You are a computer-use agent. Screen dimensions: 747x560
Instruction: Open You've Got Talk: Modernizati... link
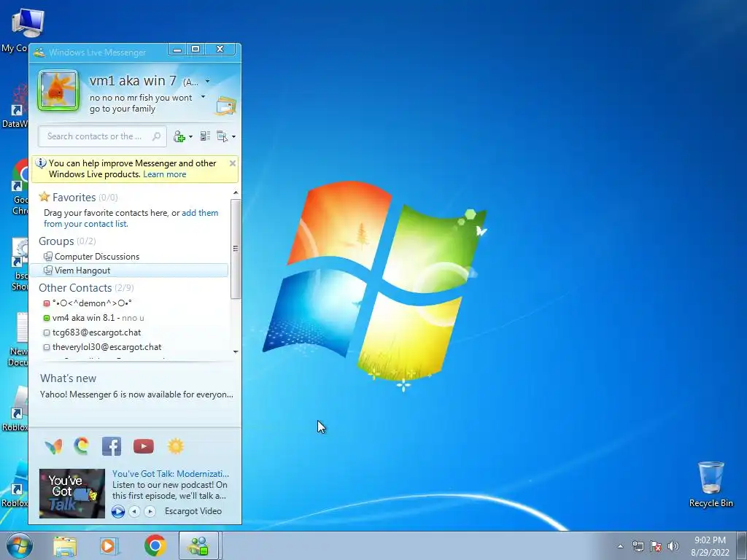(171, 474)
